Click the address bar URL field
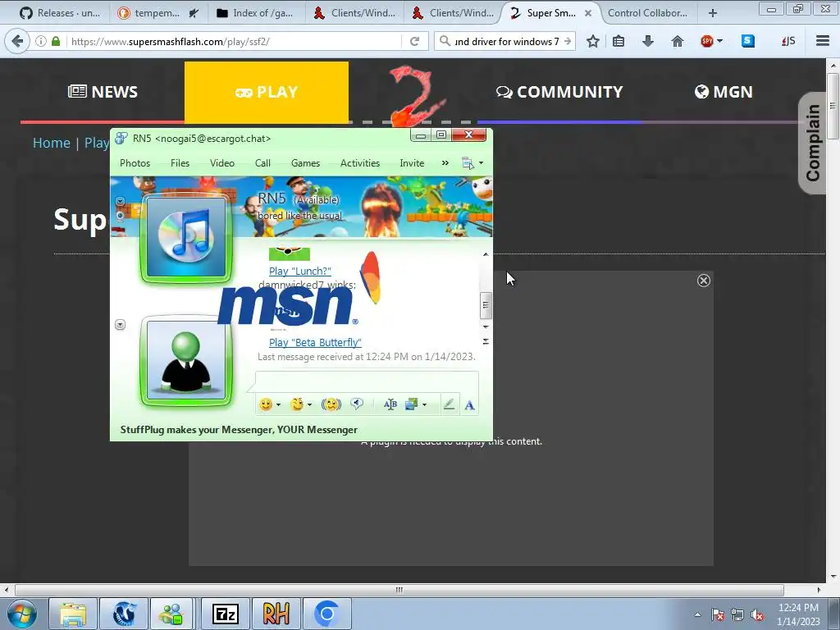Image resolution: width=840 pixels, height=630 pixels. pyautogui.click(x=234, y=41)
